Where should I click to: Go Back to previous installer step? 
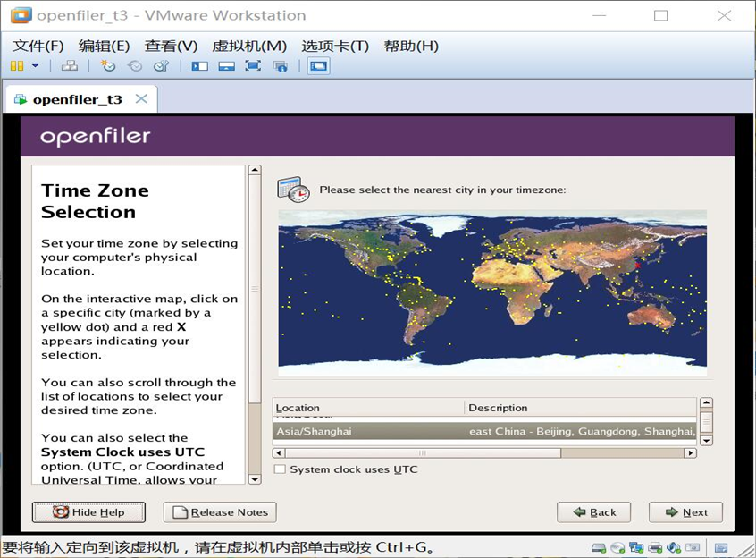[593, 512]
